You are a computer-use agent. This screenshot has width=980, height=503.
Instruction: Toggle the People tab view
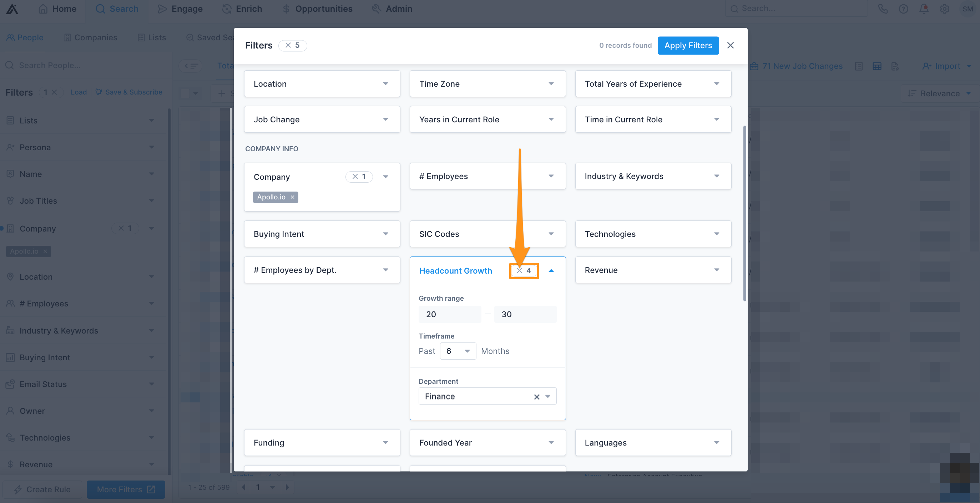tap(24, 37)
